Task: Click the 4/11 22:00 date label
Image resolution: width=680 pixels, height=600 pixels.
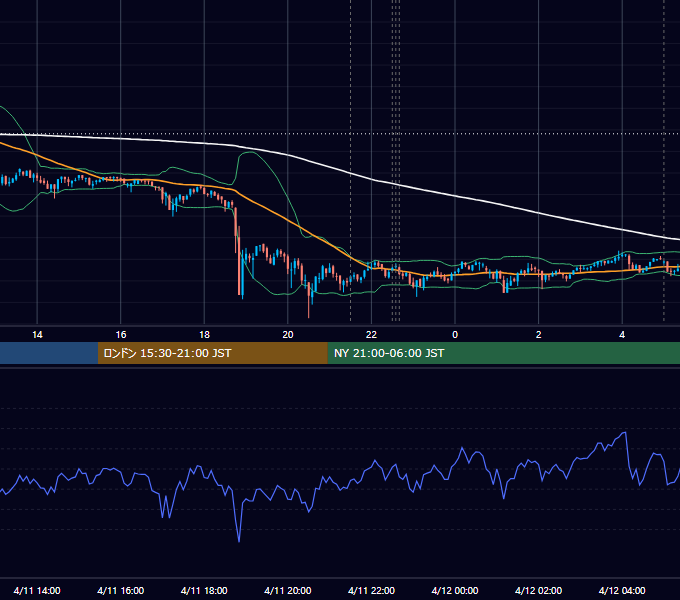Action: (x=371, y=590)
